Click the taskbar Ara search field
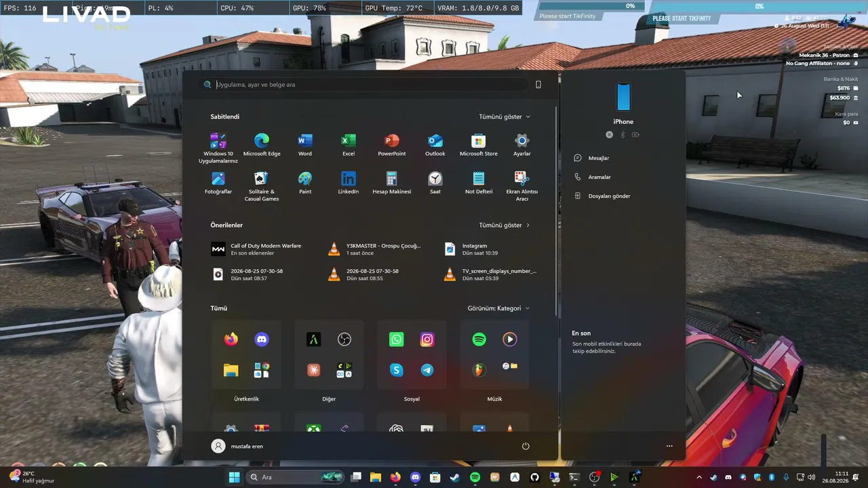 coord(295,477)
